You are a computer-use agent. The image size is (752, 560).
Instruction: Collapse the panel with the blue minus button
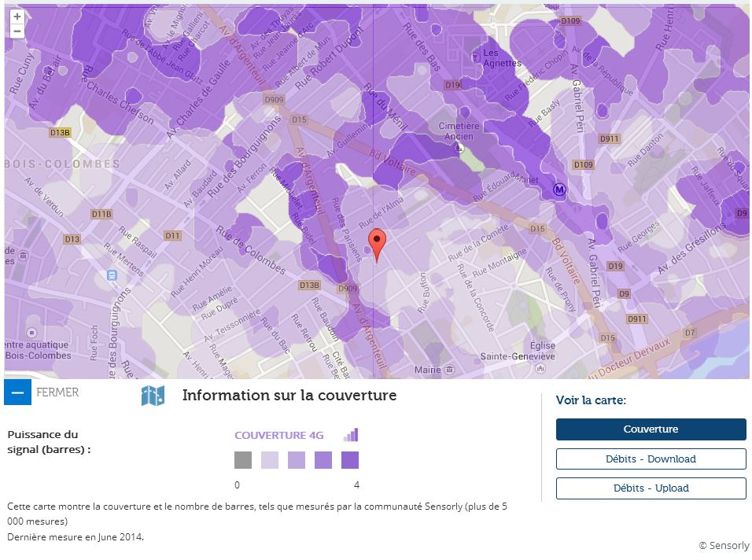17,392
